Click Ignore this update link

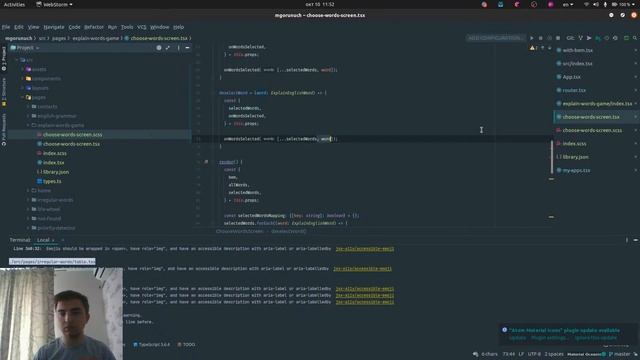(x=595, y=338)
